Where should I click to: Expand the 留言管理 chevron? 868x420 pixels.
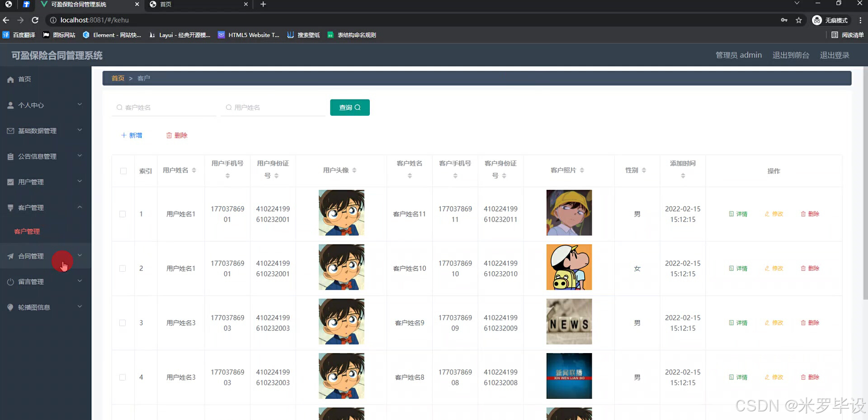coord(80,281)
